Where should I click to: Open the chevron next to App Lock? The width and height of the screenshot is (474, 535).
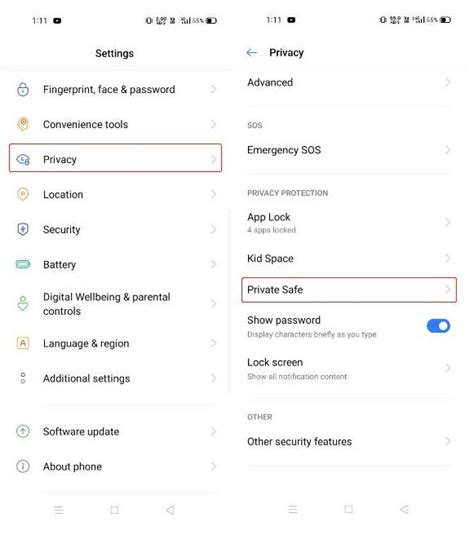click(448, 222)
